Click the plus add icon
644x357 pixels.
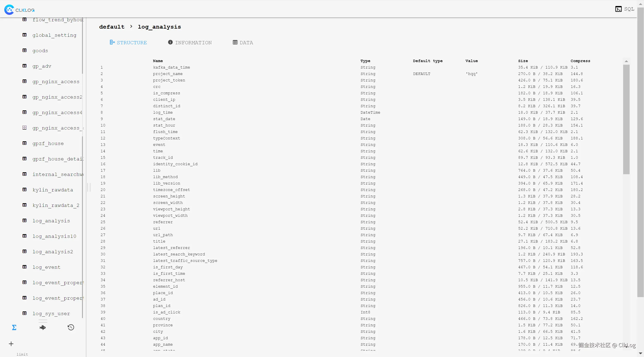(x=11, y=344)
